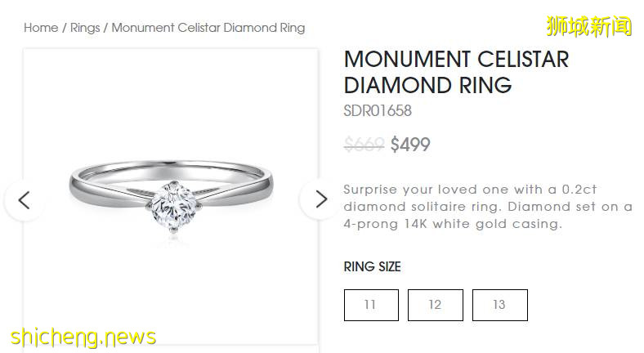This screenshot has width=644, height=353.
Task: Click the RING SIZE label
Action: (x=372, y=267)
